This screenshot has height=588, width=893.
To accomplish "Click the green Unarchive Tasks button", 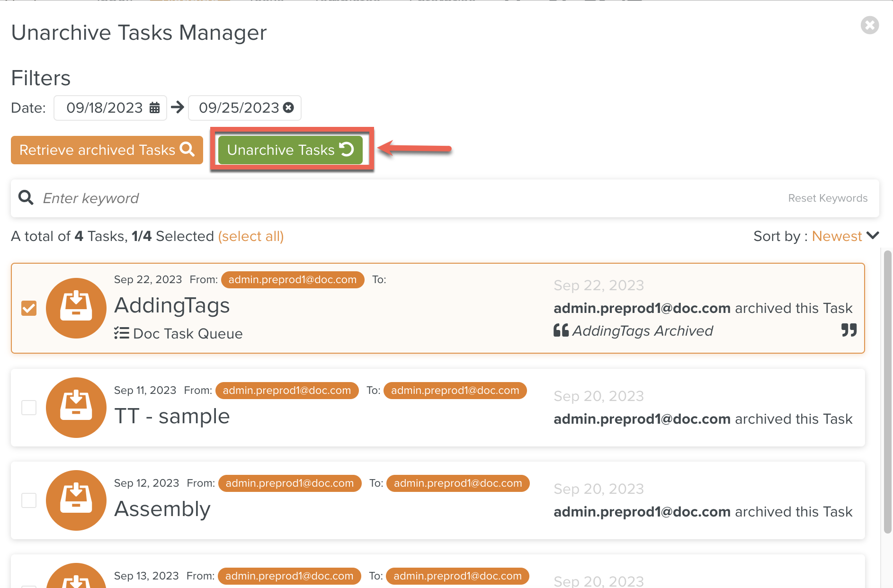I will [x=290, y=150].
